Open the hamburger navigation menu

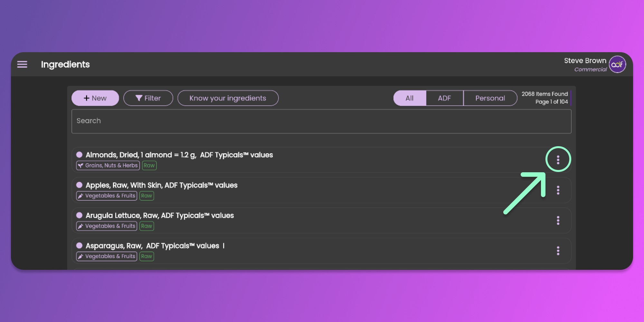(x=22, y=64)
